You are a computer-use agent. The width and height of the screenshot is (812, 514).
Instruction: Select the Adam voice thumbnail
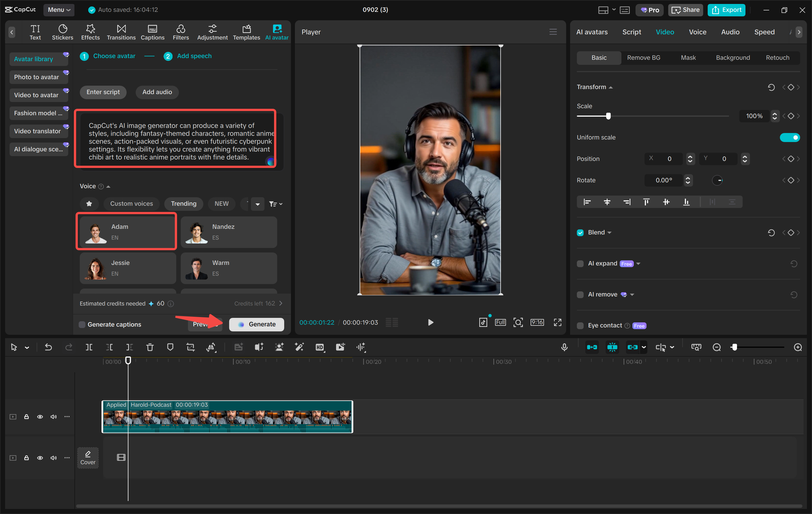point(95,232)
